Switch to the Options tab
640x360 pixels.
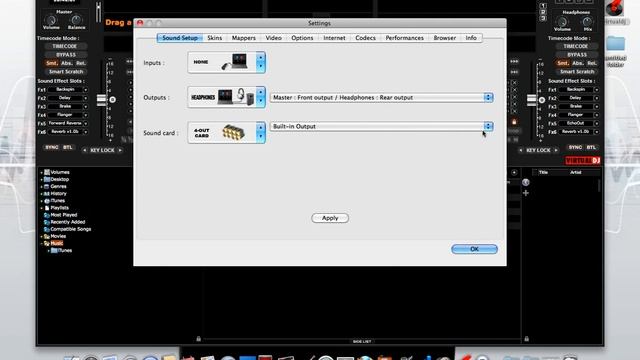pyautogui.click(x=302, y=38)
